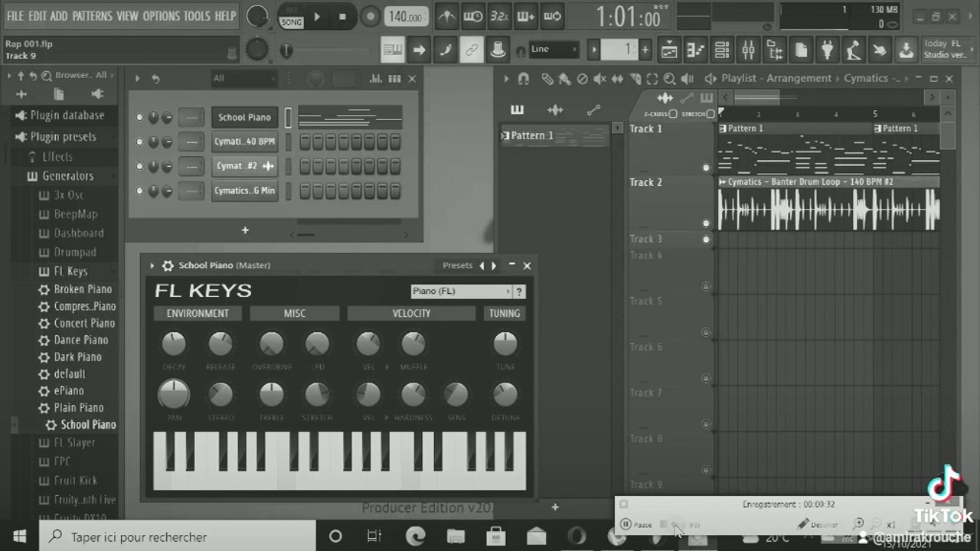Open the playlist options menu arrow

click(507, 78)
